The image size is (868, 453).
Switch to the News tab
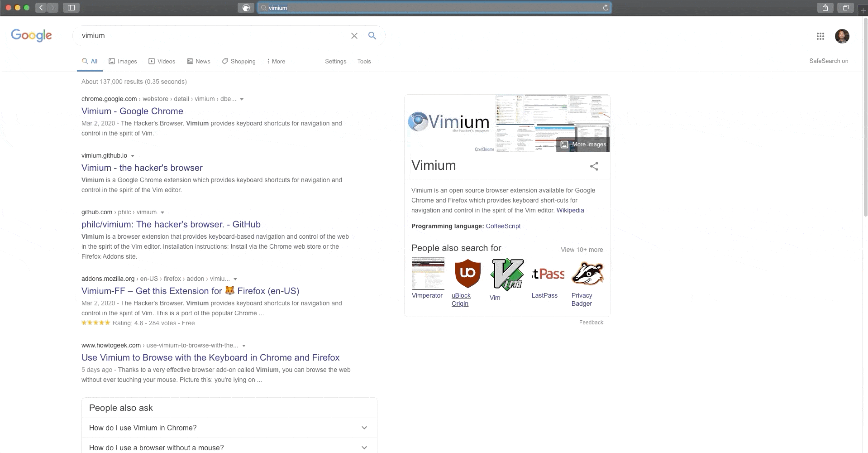[x=198, y=61]
